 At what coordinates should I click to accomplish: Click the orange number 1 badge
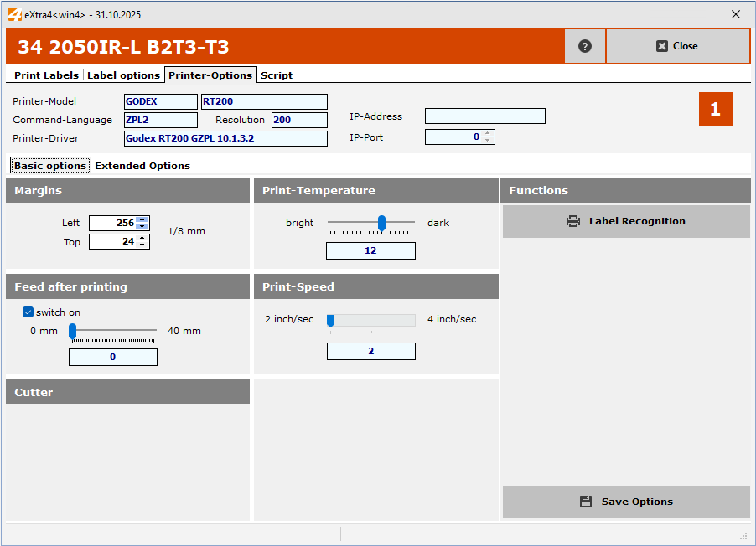click(x=715, y=109)
